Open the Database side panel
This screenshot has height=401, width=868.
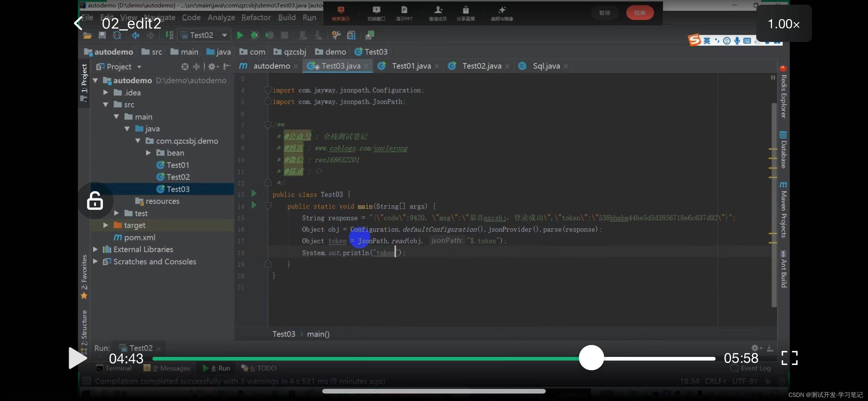click(x=783, y=150)
